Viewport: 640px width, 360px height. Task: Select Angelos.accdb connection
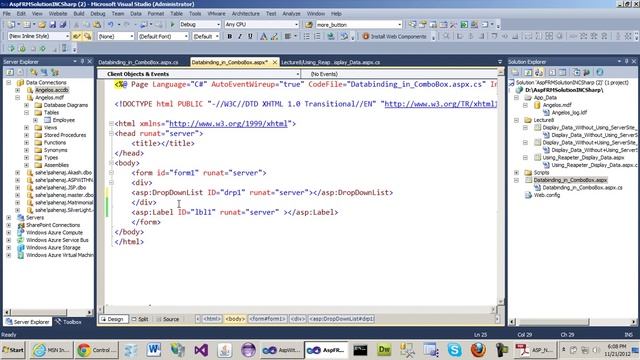pos(51,90)
